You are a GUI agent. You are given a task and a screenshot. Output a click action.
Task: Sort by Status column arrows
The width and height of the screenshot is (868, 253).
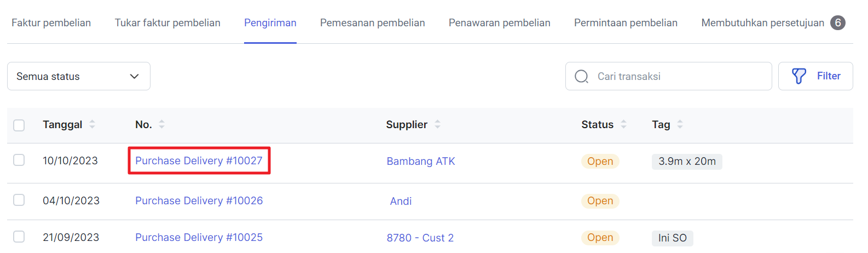[x=623, y=124]
